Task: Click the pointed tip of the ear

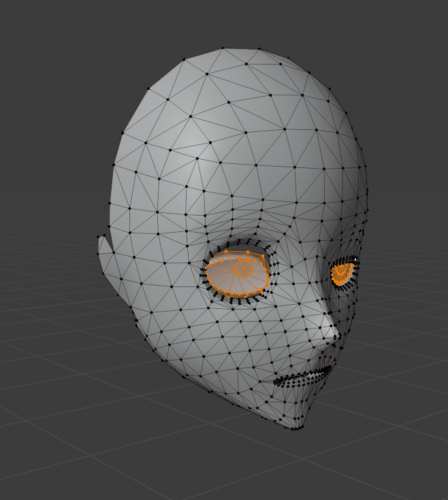Action: click(101, 237)
